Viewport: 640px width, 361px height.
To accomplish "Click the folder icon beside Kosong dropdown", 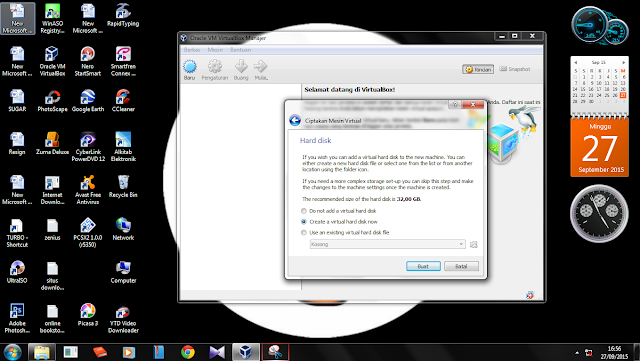I will (473, 244).
